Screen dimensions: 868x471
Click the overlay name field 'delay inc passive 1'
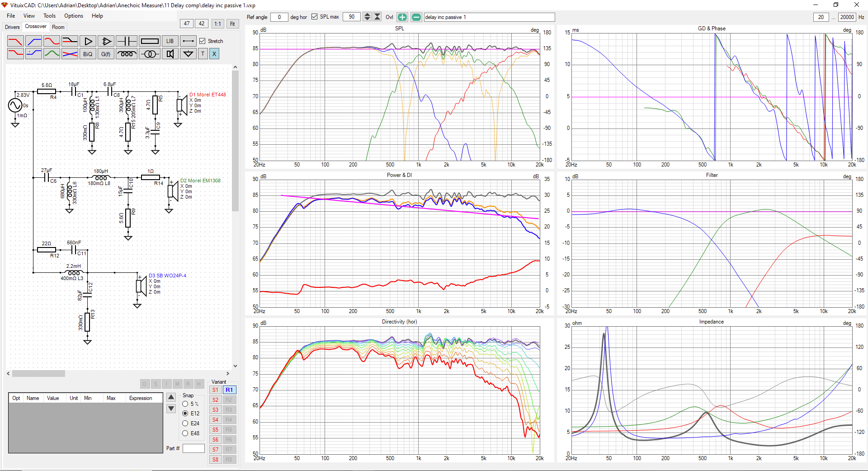489,17
